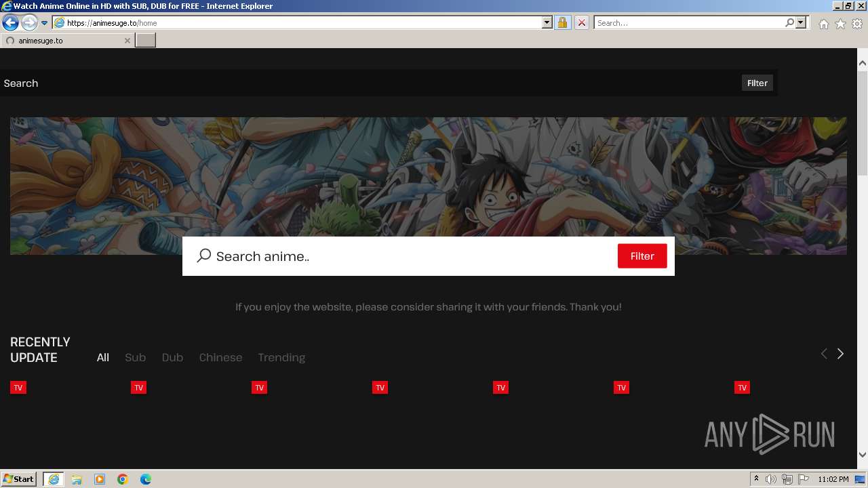
Task: Click the Internet Explorer search box
Action: coord(689,22)
